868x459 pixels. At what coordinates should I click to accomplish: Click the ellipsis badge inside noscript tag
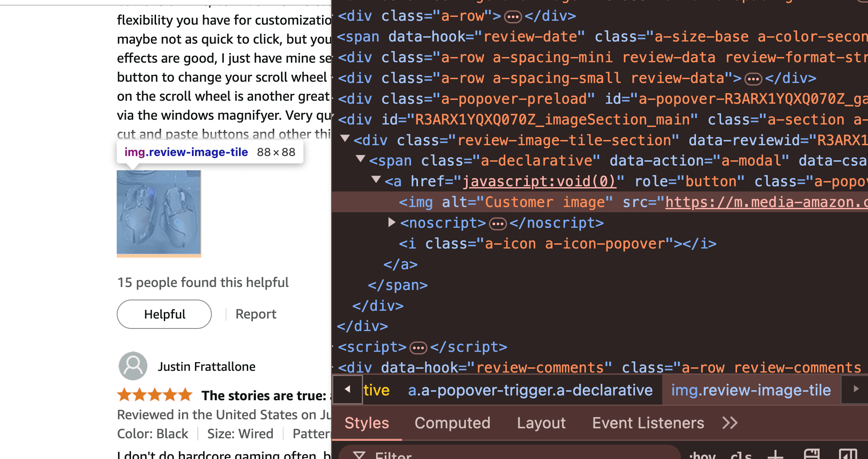(498, 224)
